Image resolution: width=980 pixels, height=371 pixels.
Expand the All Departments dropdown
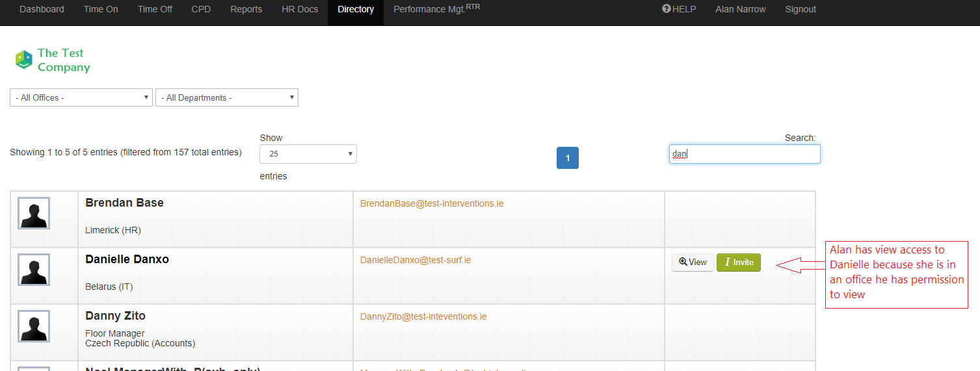(x=227, y=97)
